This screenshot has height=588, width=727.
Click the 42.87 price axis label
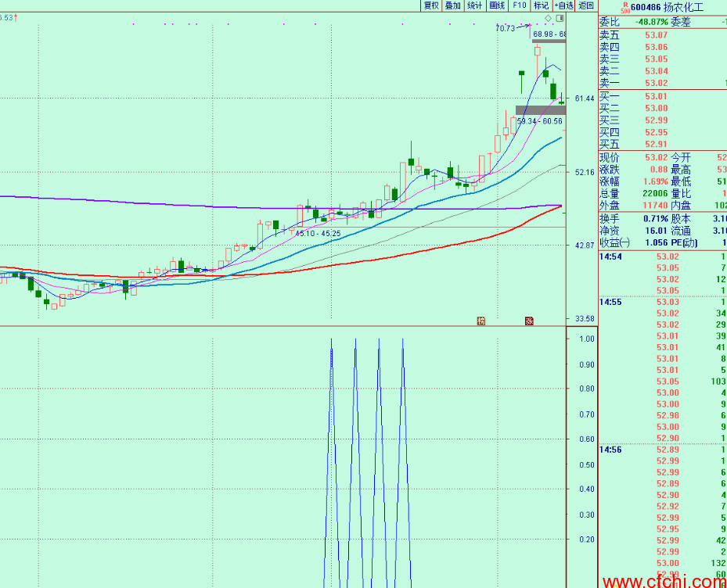coord(585,246)
